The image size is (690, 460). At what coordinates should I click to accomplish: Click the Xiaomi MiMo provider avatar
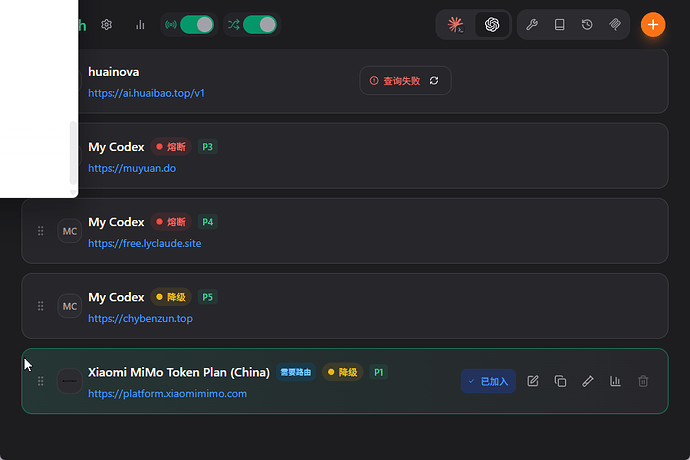click(70, 381)
